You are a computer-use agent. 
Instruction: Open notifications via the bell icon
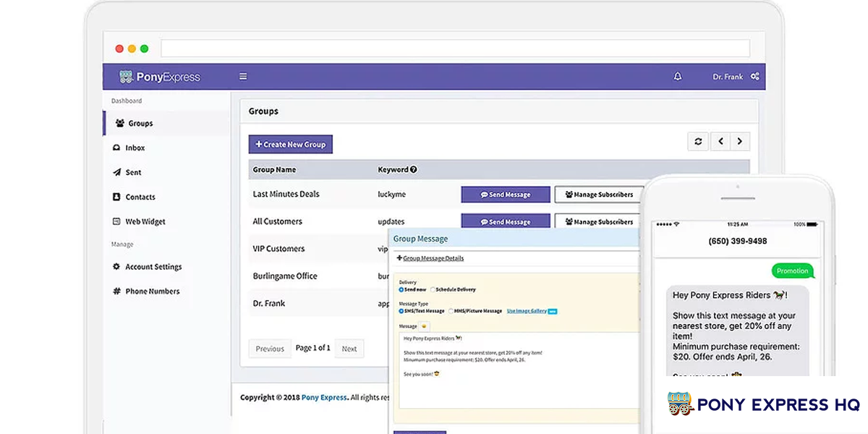click(x=678, y=77)
